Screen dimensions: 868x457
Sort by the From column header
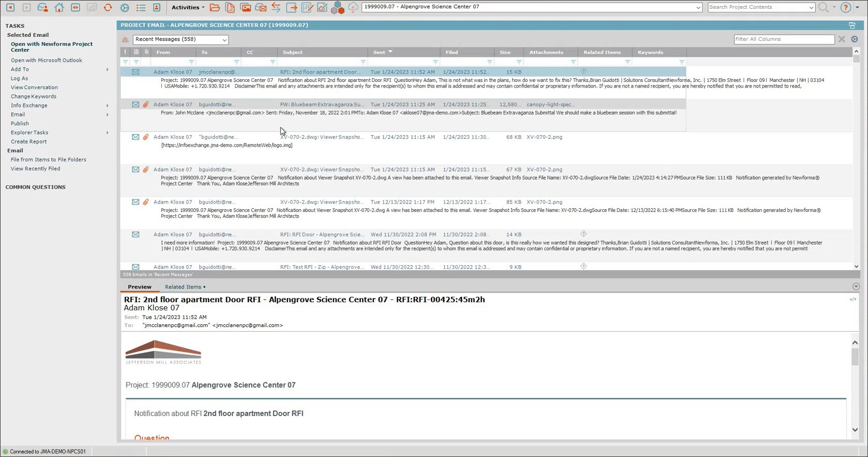[173, 52]
